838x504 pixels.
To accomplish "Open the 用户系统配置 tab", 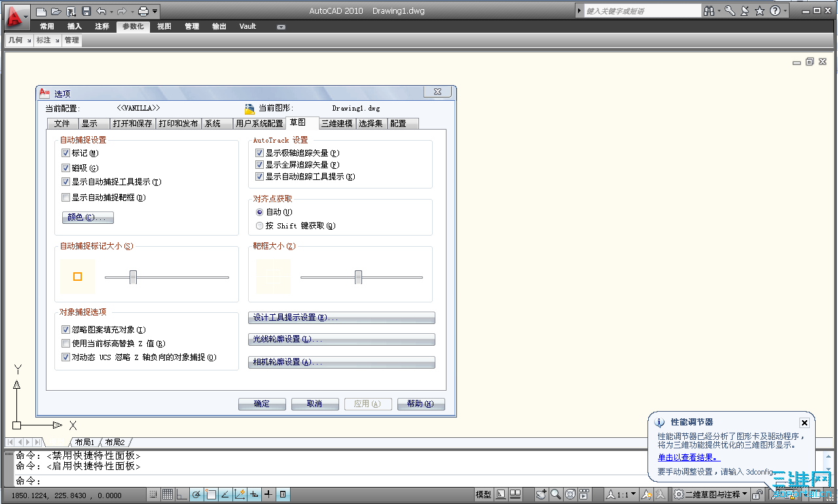I will [260, 123].
